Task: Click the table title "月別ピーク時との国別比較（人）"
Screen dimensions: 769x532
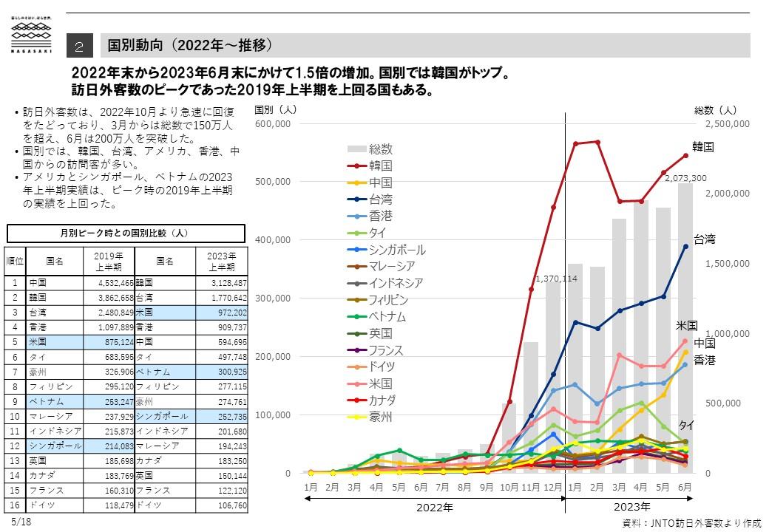Action: point(126,233)
